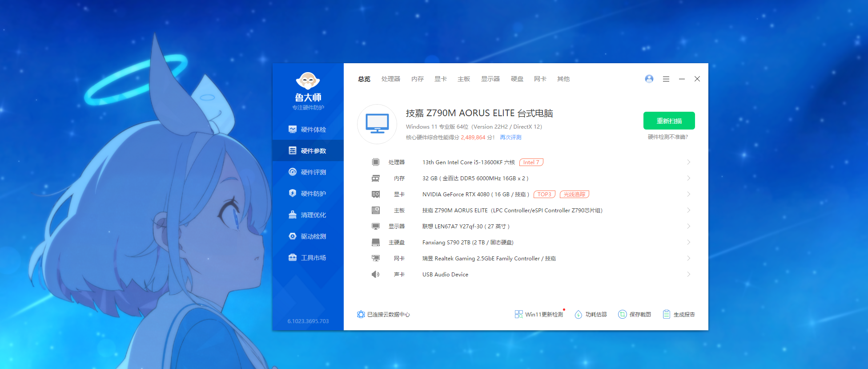
Task: Click the score value 2,489,864
Action: pos(473,138)
